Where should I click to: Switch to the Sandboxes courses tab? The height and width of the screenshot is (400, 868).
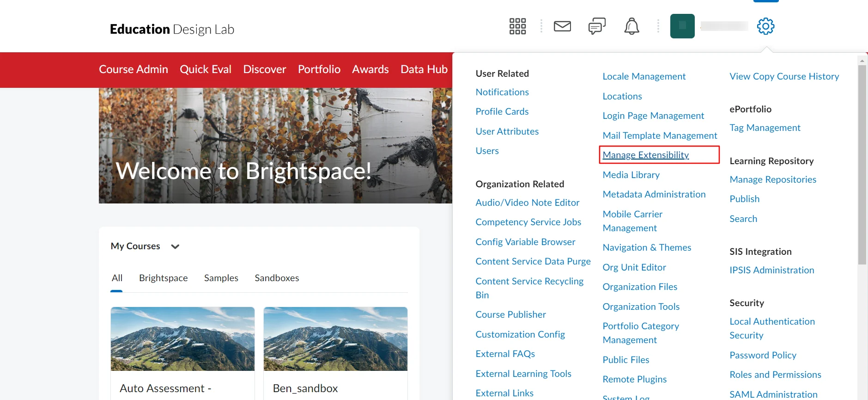(277, 278)
